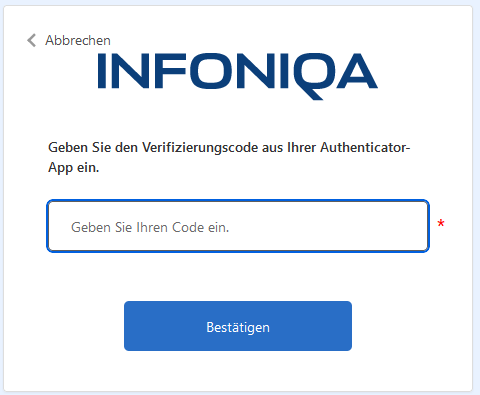Click the back chevron arrow icon
This screenshot has width=480, height=395.
(32, 40)
